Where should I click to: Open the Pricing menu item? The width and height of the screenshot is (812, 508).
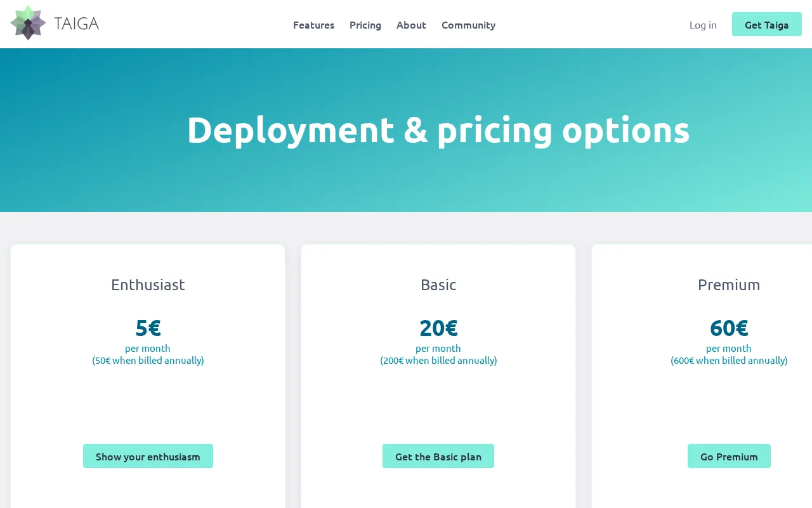pos(365,25)
